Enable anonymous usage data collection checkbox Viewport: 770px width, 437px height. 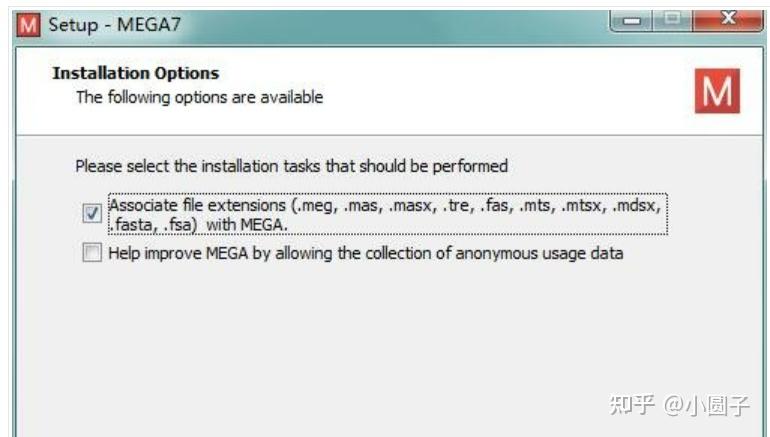tap(92, 254)
